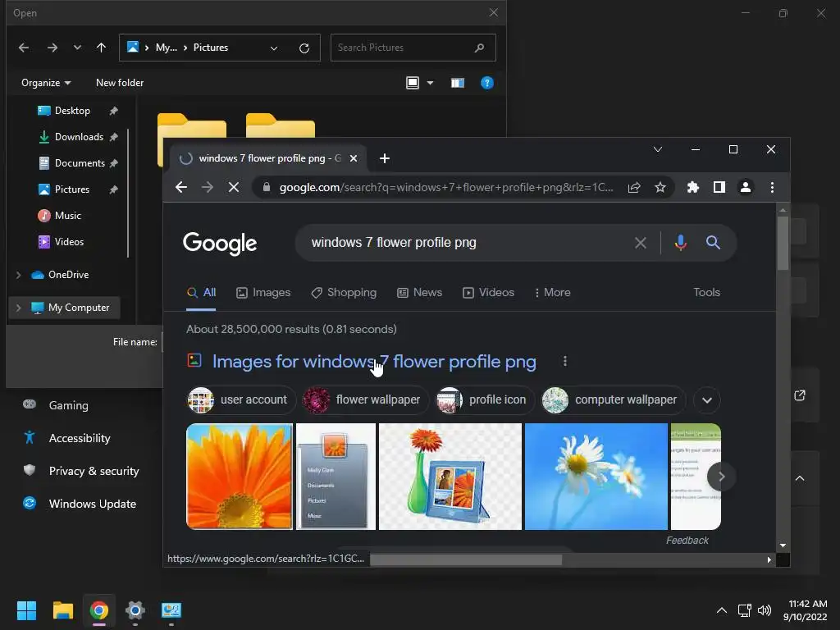
Task: Toggle the Chrome side panel icon
Action: pos(719,187)
